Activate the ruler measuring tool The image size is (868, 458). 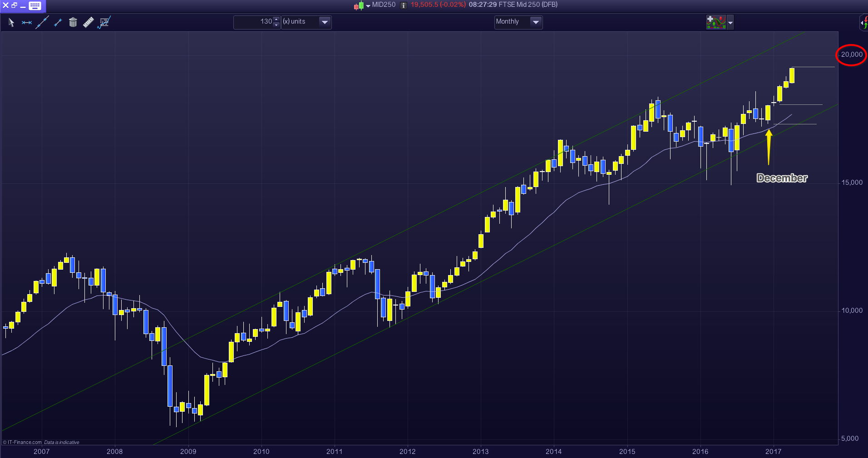click(89, 22)
